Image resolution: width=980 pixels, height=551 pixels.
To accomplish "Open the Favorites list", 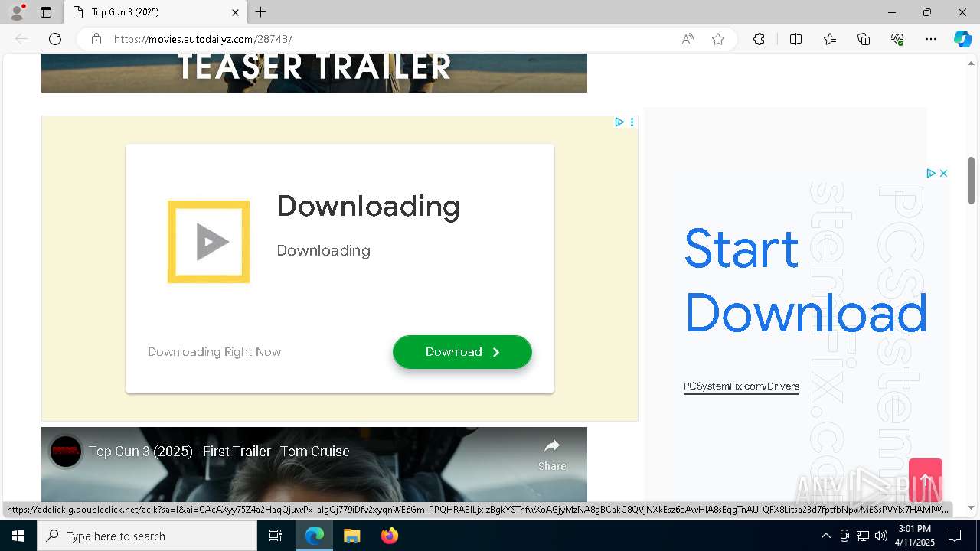I will pos(830,39).
